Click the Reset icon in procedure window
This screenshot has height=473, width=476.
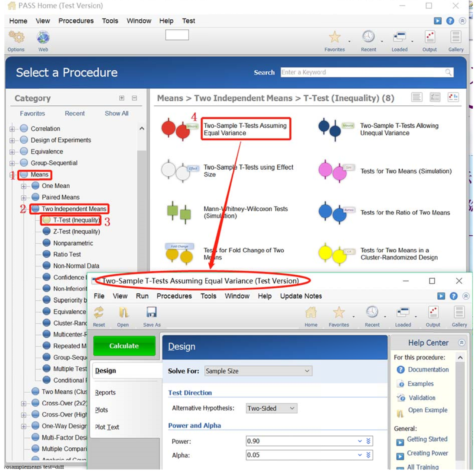[x=99, y=312]
